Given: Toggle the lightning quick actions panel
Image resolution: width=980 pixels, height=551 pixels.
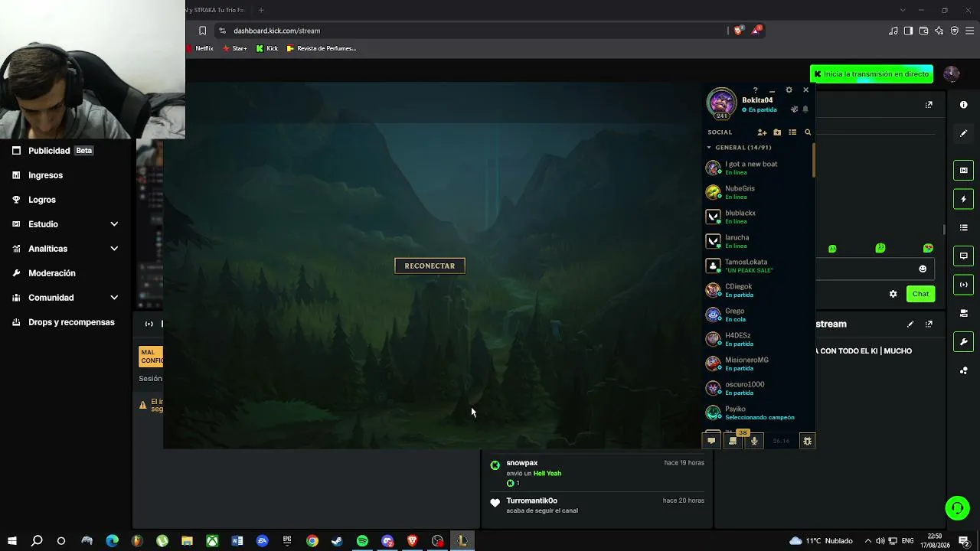Looking at the screenshot, I should 964,199.
